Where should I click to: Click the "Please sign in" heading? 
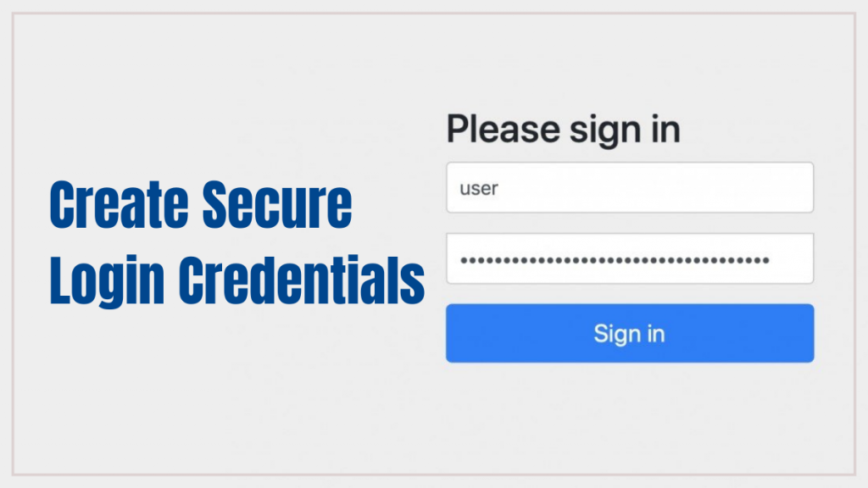[x=563, y=129]
